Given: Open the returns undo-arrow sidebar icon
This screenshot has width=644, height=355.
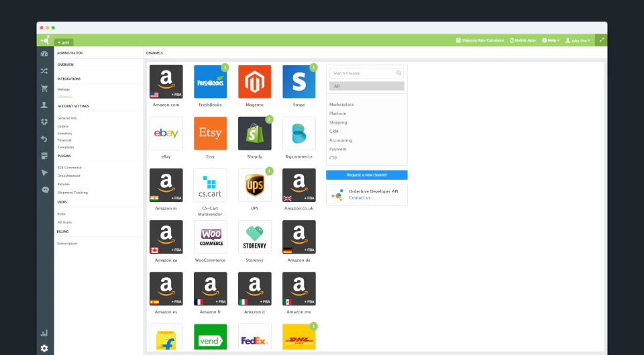Looking at the screenshot, I should 44,139.
